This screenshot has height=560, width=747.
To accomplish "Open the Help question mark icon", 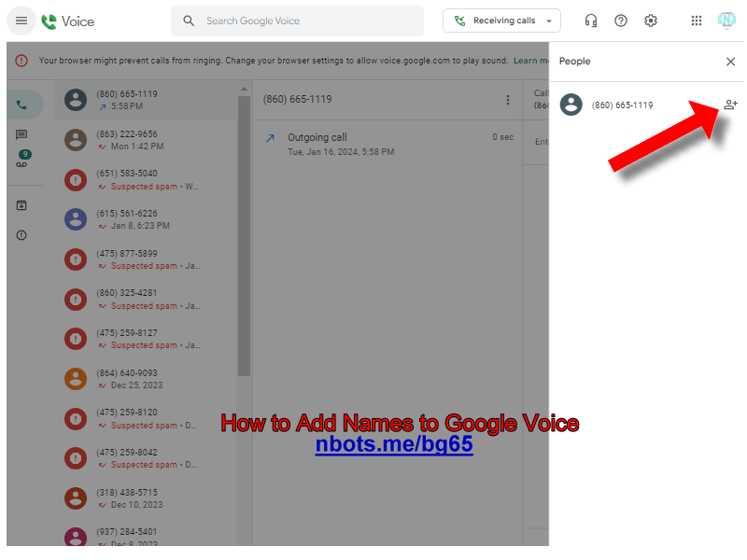I will [621, 21].
